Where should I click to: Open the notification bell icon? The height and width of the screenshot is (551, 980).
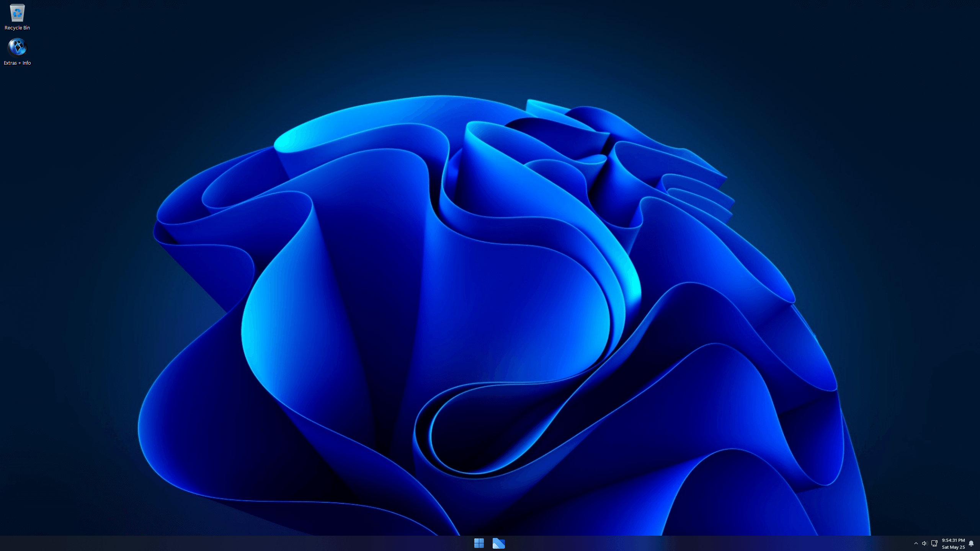coord(971,543)
